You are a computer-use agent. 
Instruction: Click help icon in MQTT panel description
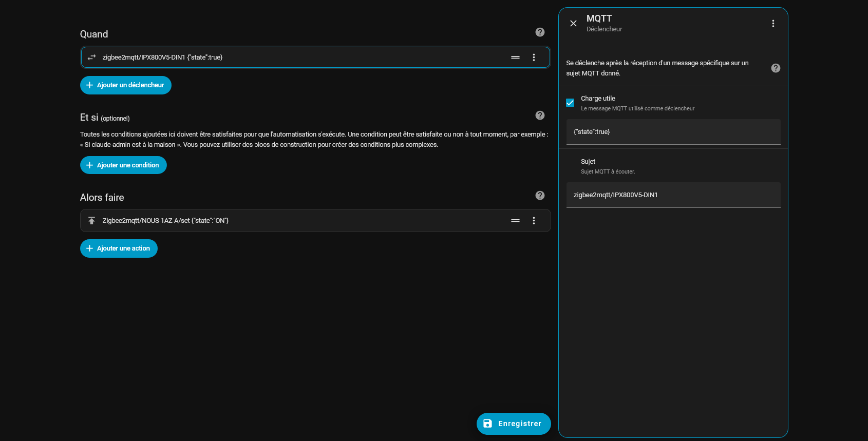[776, 68]
